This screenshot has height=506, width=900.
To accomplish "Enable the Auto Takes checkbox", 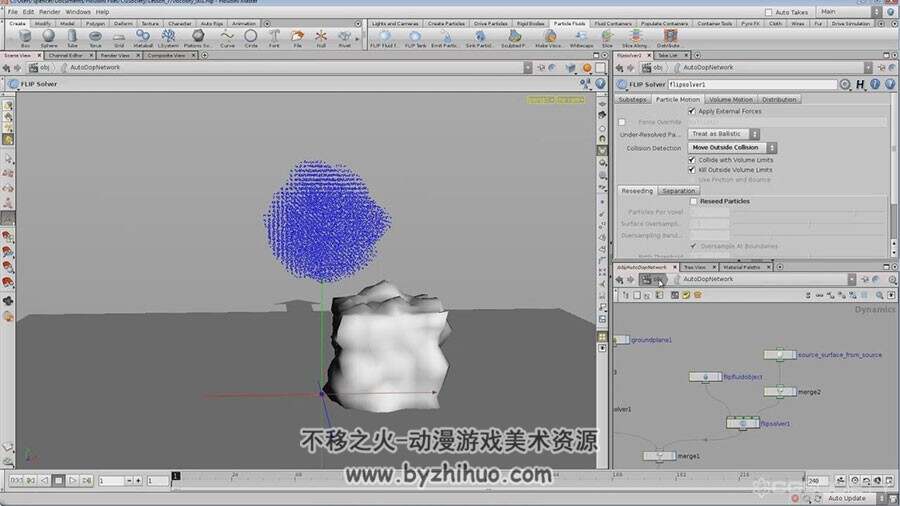I will [768, 12].
